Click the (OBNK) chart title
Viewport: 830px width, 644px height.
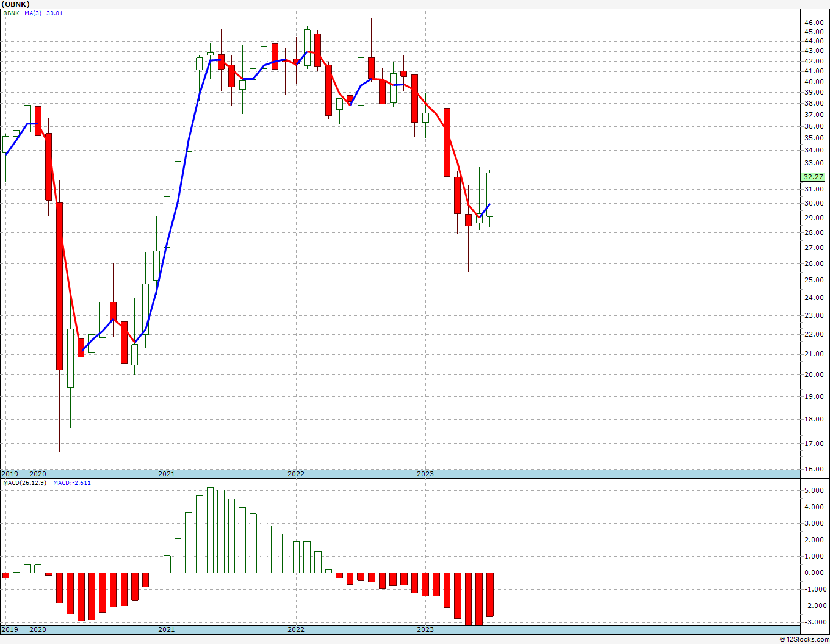click(15, 4)
